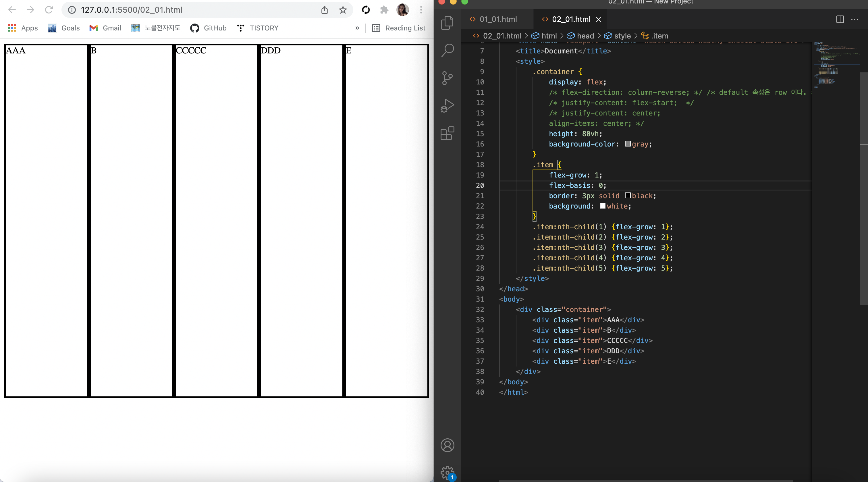Viewport: 868px width, 482px height.
Task: Click the white background color swatch
Action: coord(603,206)
